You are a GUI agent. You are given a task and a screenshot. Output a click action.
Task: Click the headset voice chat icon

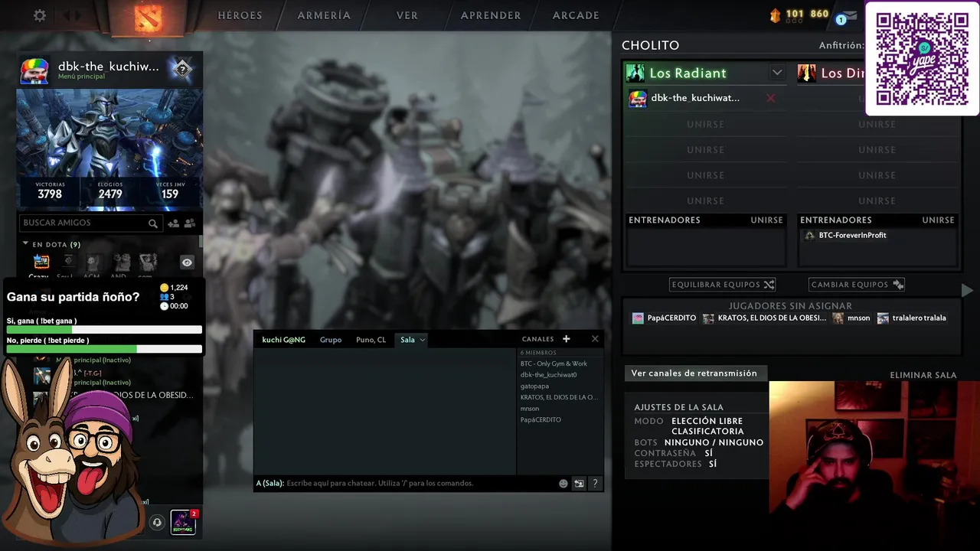(x=157, y=523)
